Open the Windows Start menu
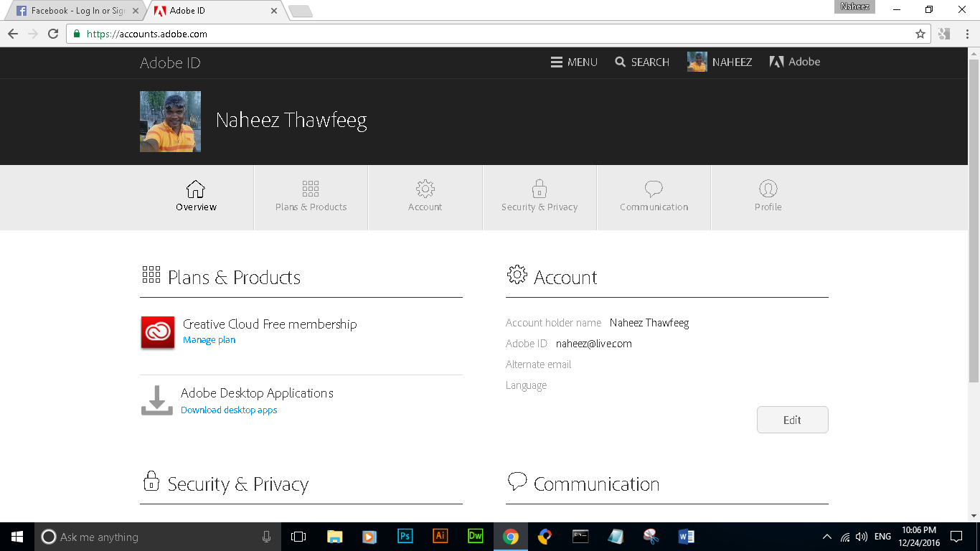The width and height of the screenshot is (980, 551). coord(17,537)
